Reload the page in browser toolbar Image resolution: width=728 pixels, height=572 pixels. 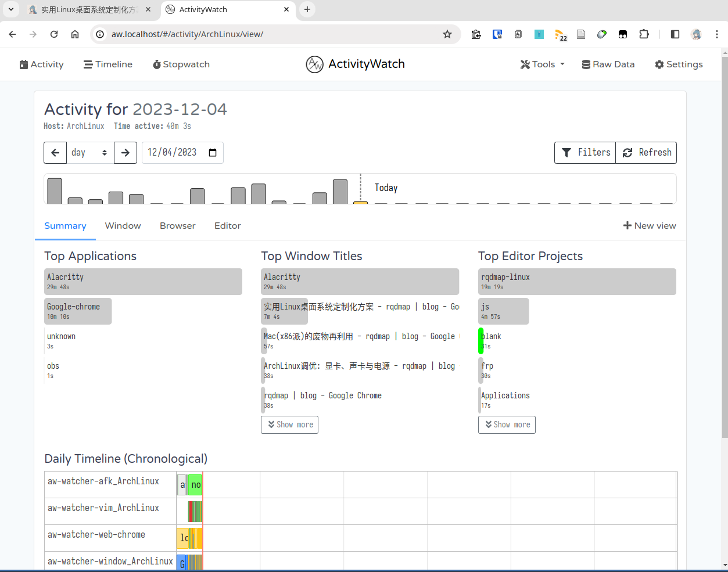pos(54,34)
